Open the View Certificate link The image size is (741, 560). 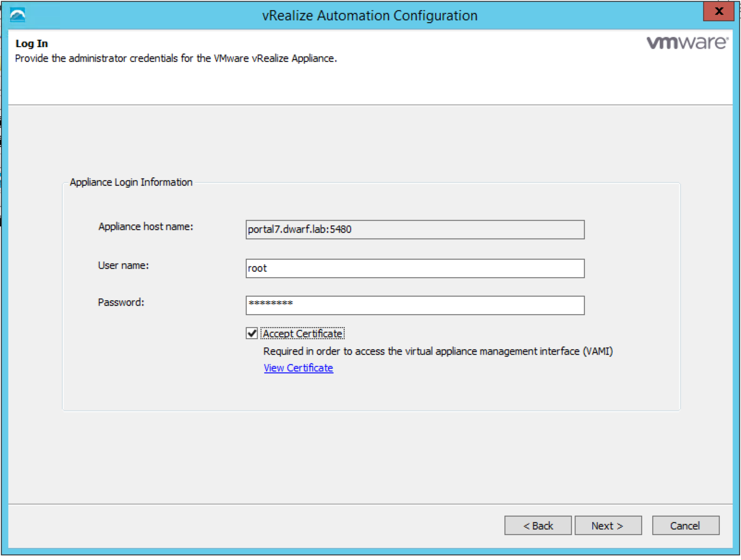click(298, 368)
